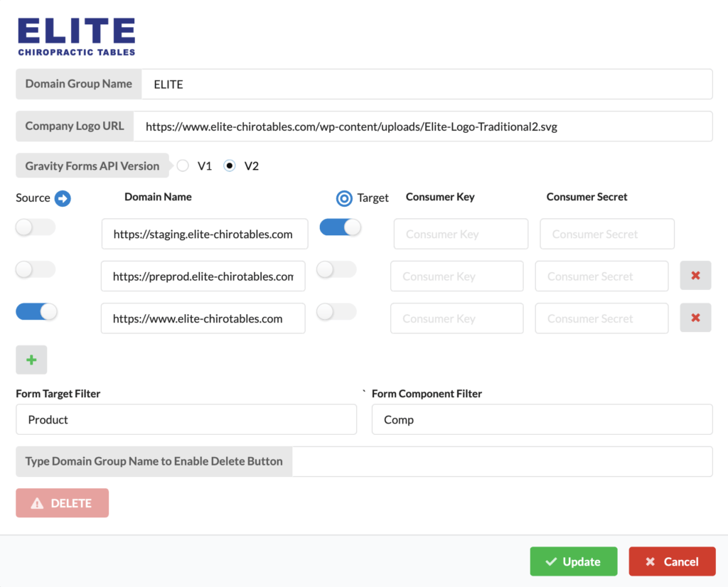Remove the preprod.elite-chirotables.com domain row

tap(695, 276)
